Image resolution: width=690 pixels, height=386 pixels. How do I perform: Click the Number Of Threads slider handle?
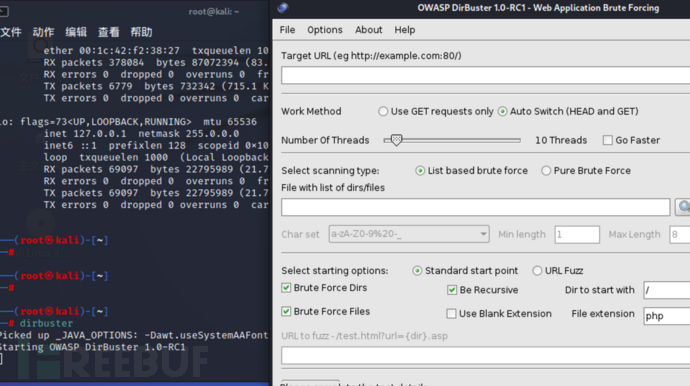(396, 140)
